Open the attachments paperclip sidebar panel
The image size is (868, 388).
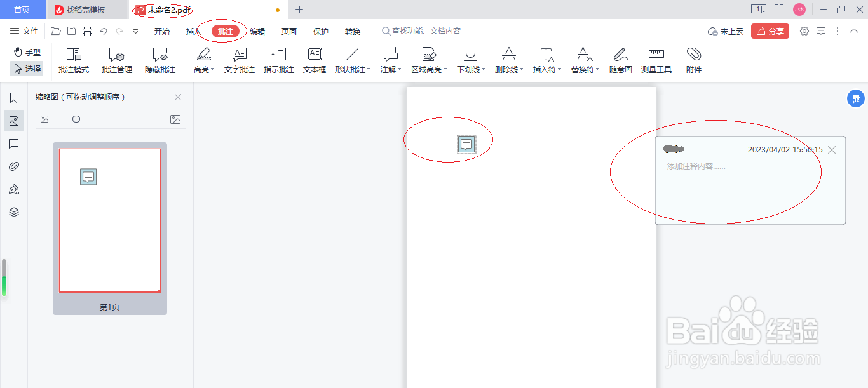[14, 166]
